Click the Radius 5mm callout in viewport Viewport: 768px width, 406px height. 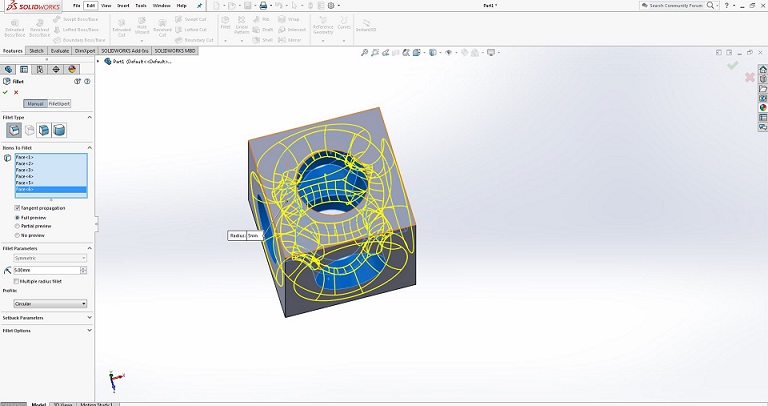(244, 236)
